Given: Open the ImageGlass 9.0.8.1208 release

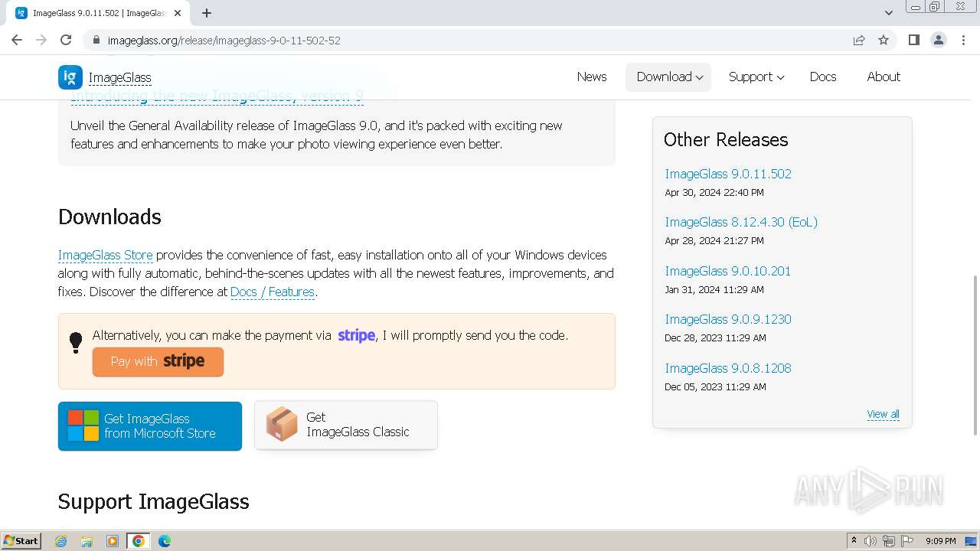Looking at the screenshot, I should (728, 368).
